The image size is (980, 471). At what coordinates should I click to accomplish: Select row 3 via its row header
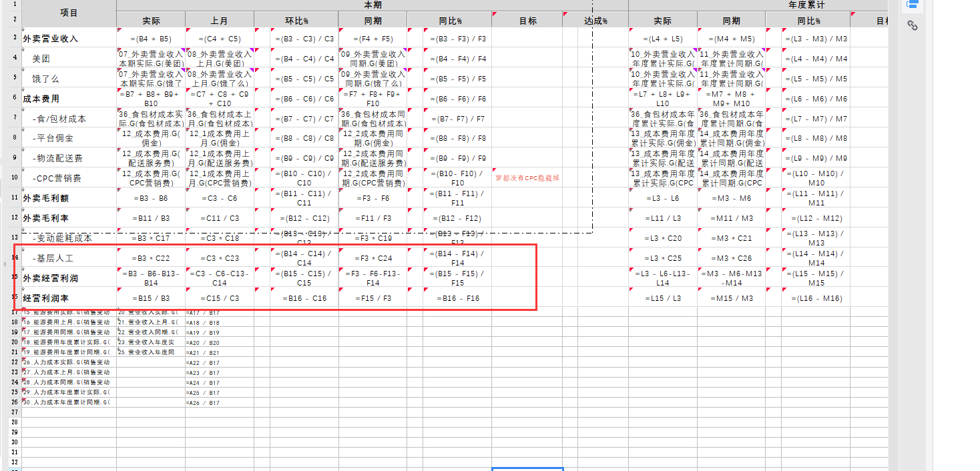(14, 38)
